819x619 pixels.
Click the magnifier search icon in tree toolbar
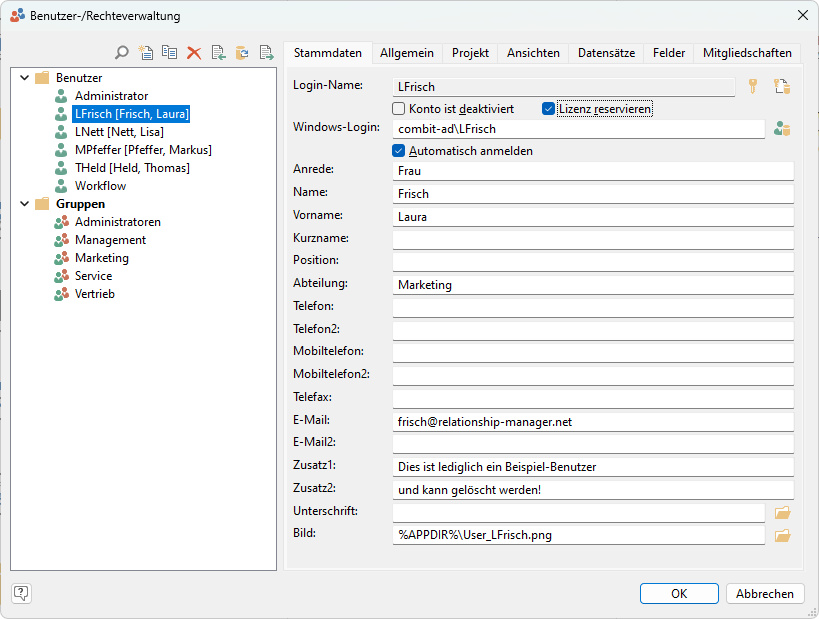[122, 53]
